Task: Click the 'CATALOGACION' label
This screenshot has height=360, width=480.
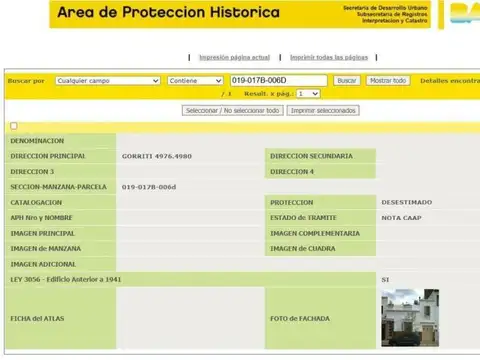Action: pos(36,202)
